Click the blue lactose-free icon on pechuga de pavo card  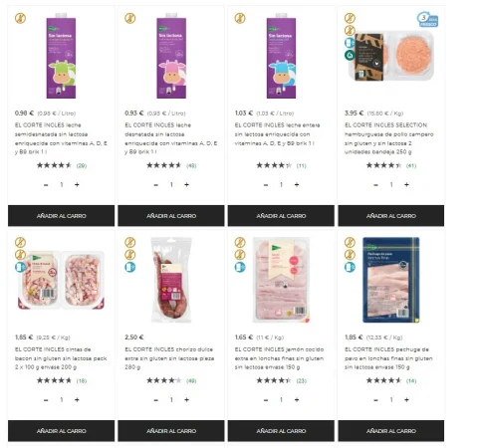click(x=350, y=267)
